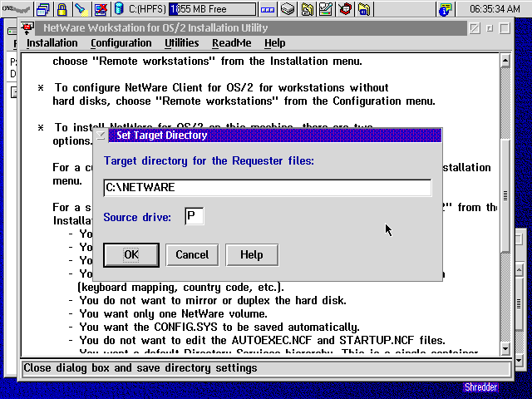Open the Help menu in the menu bar

click(x=275, y=43)
